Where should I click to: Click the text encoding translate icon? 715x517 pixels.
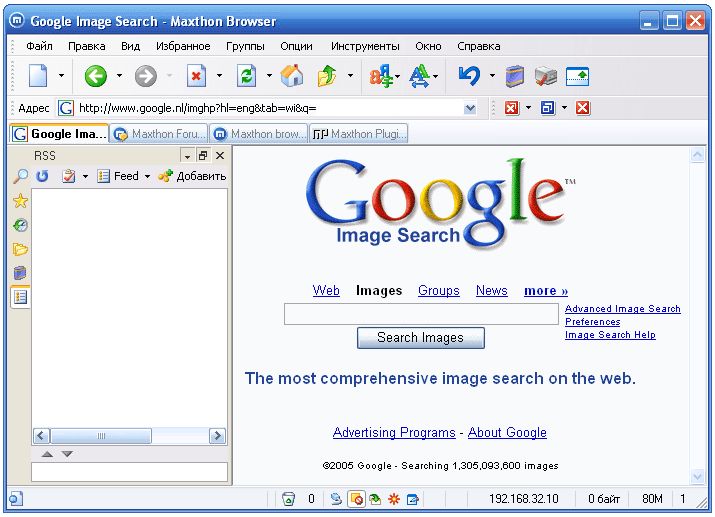381,76
